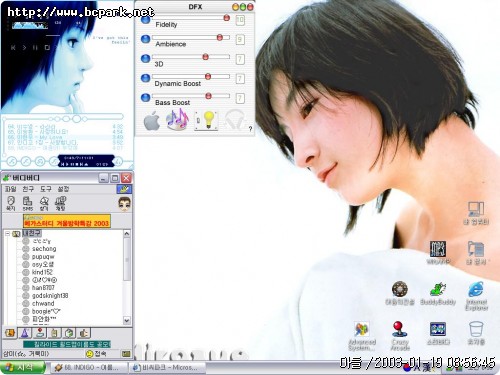Click the mail icon in the BuddyBuddy status bar
Image resolution: width=500 pixels, height=375 pixels.
[x=126, y=354]
